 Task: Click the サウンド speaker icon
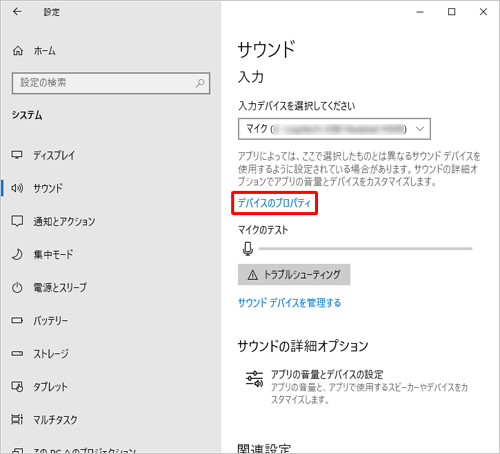pyautogui.click(x=17, y=188)
